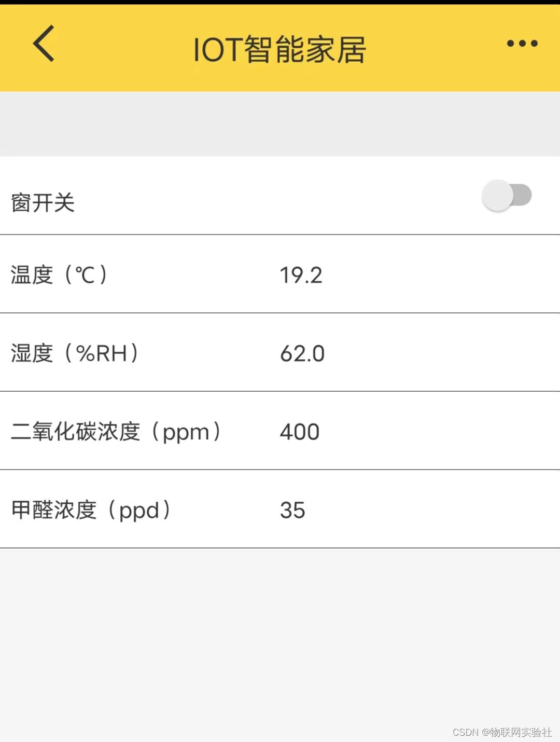
Task: Tap the gray banner below the header
Action: click(x=280, y=123)
